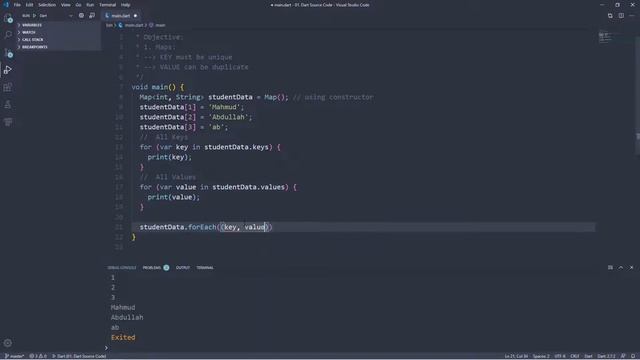
Task: Click Spaces: 2 indentation setting
Action: click(541, 356)
